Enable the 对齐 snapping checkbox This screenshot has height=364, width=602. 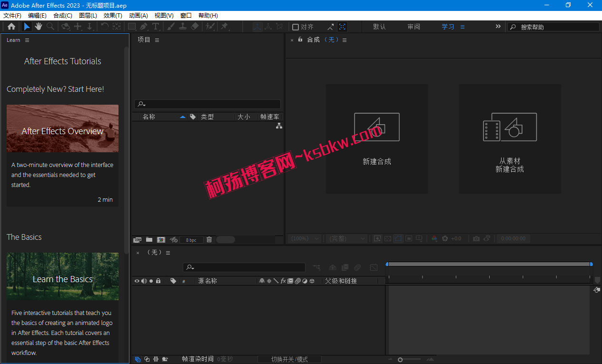(296, 27)
